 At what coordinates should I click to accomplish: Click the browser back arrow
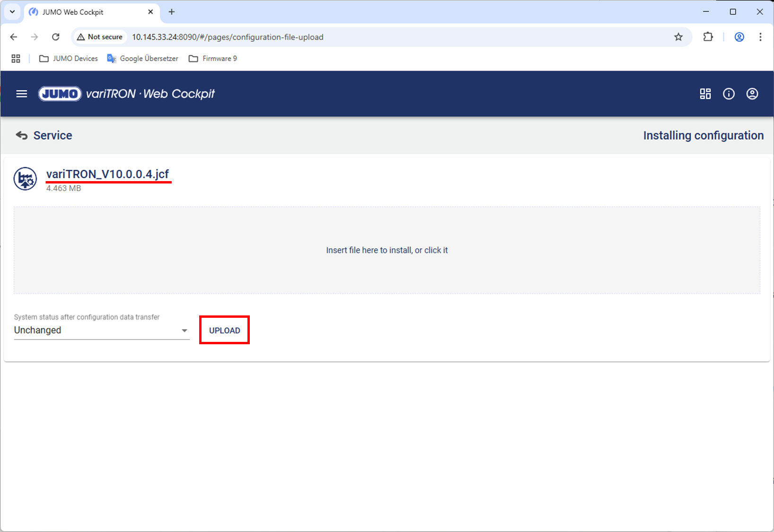(x=14, y=37)
